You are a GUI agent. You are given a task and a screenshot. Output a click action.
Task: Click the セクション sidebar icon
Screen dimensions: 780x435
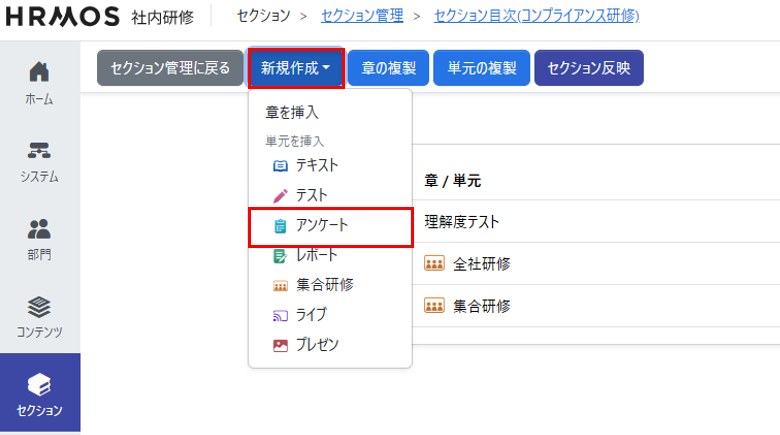click(40, 393)
